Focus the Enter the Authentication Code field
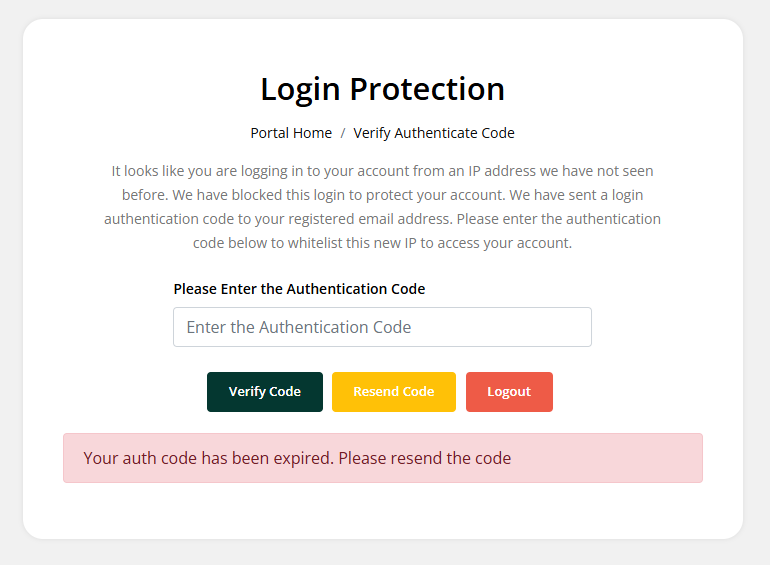770x565 pixels. (x=382, y=327)
